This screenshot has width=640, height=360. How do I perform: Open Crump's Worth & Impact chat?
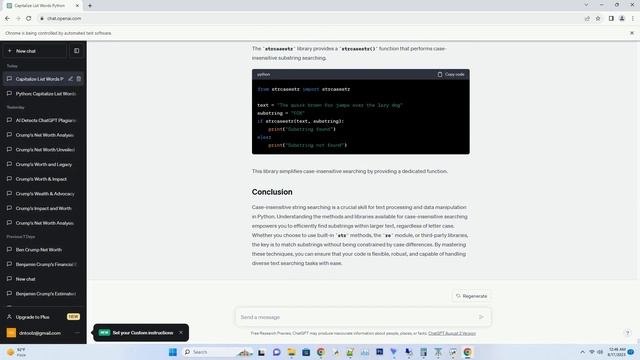[x=43, y=179]
